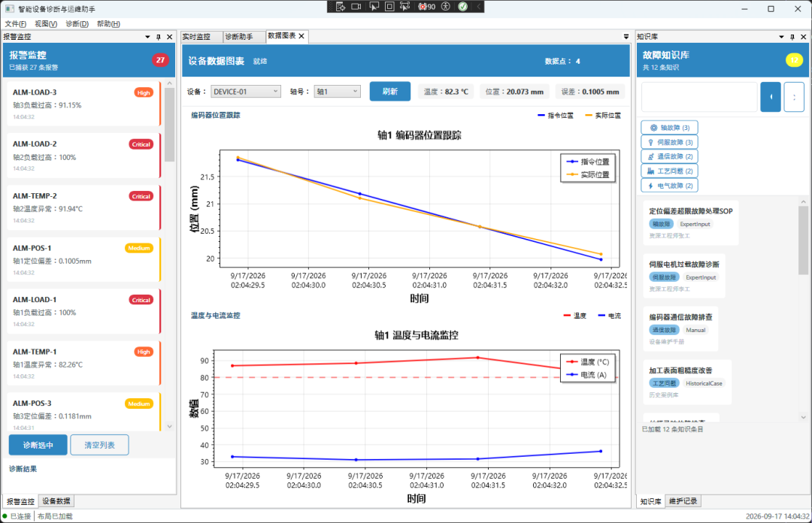Screen dimensions: 812x523
Task: Open the 设备 DEVICE-01 dropdown
Action: pyautogui.click(x=246, y=92)
